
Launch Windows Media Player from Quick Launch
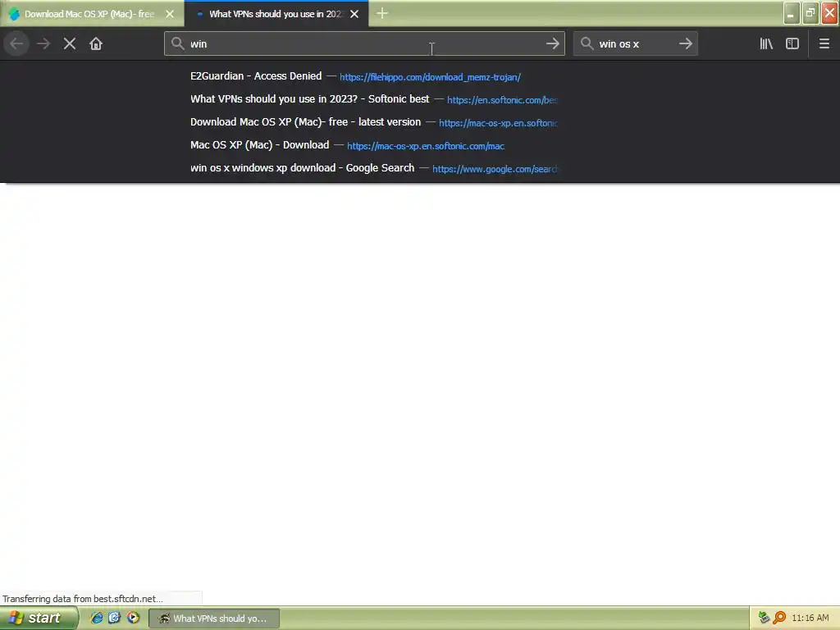(x=133, y=619)
